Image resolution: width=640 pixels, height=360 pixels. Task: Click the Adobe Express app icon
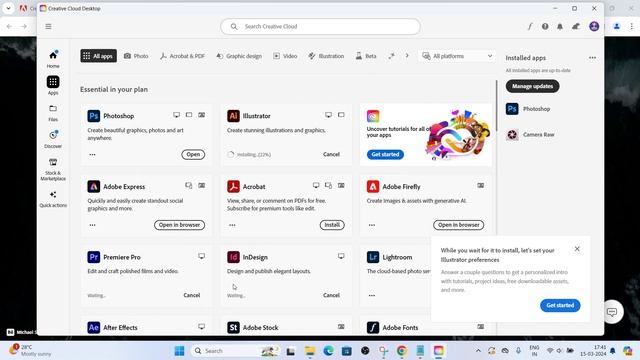click(93, 187)
